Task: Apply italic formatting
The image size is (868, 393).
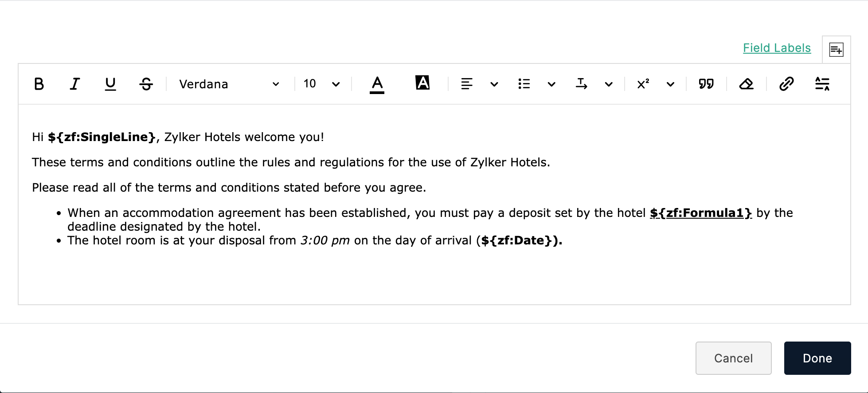Action: click(x=74, y=84)
